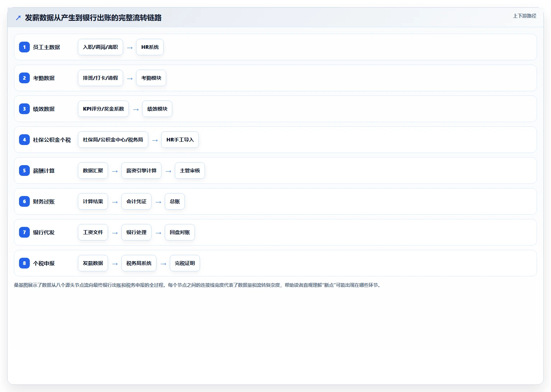Click the 银行代发 row label

(x=44, y=232)
